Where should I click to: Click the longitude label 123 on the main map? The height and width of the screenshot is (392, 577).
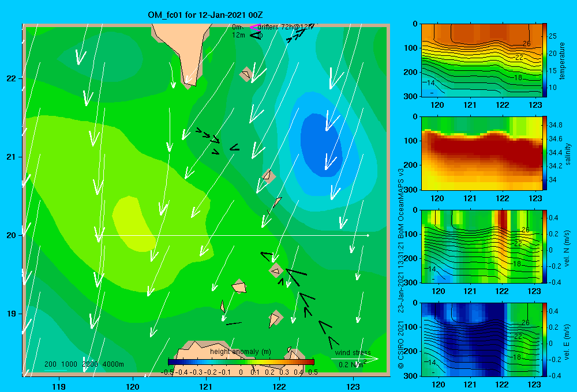353,386
